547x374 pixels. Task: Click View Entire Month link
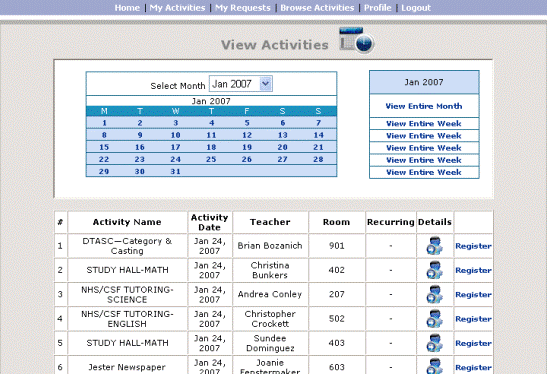424,106
